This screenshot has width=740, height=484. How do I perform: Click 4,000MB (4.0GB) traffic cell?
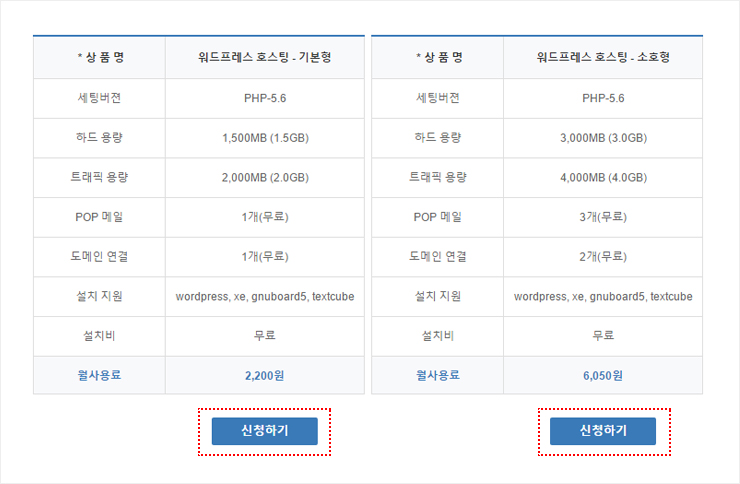[x=604, y=177]
